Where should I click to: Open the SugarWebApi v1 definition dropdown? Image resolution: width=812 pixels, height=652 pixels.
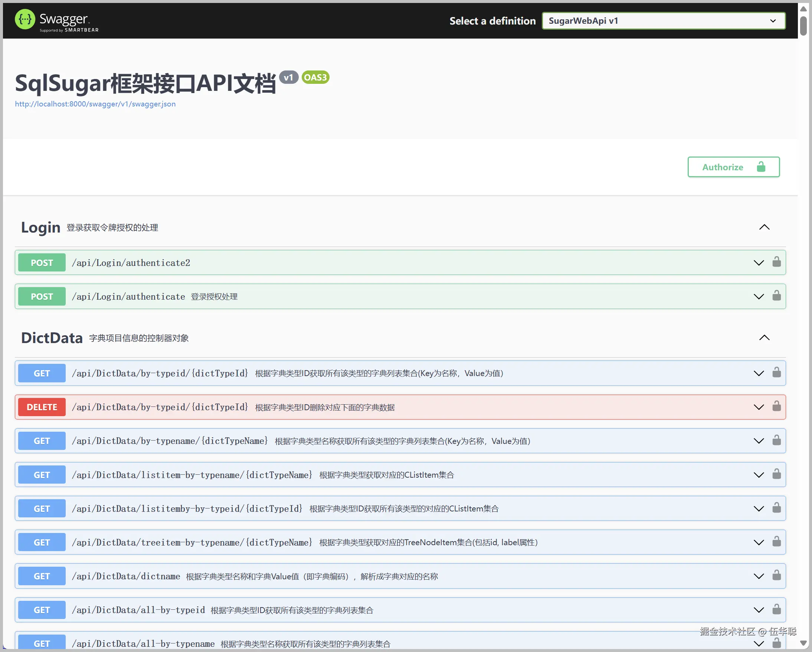tap(663, 21)
